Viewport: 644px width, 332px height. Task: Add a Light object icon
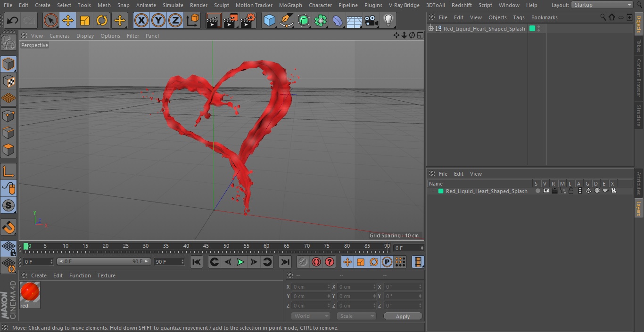pos(388,20)
